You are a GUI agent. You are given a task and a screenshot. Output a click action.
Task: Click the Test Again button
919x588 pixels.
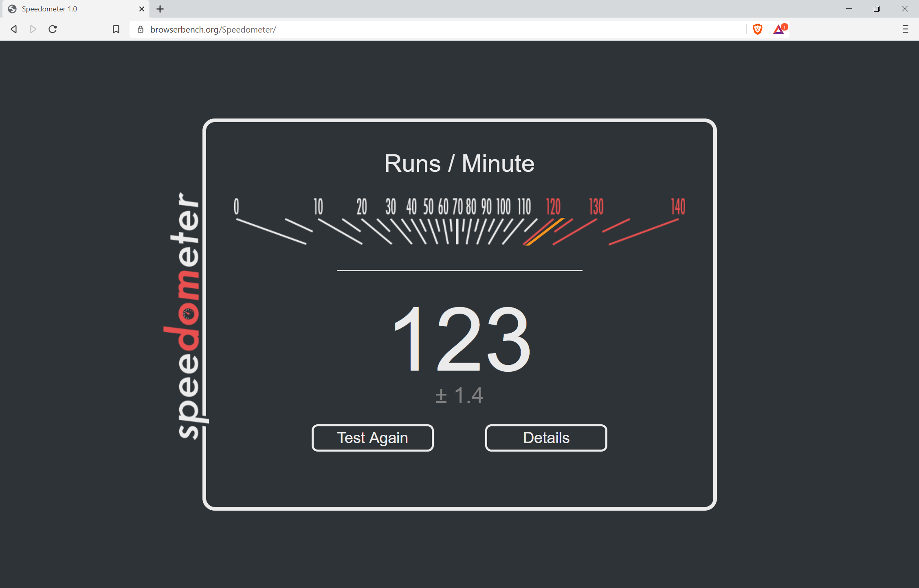click(x=372, y=438)
